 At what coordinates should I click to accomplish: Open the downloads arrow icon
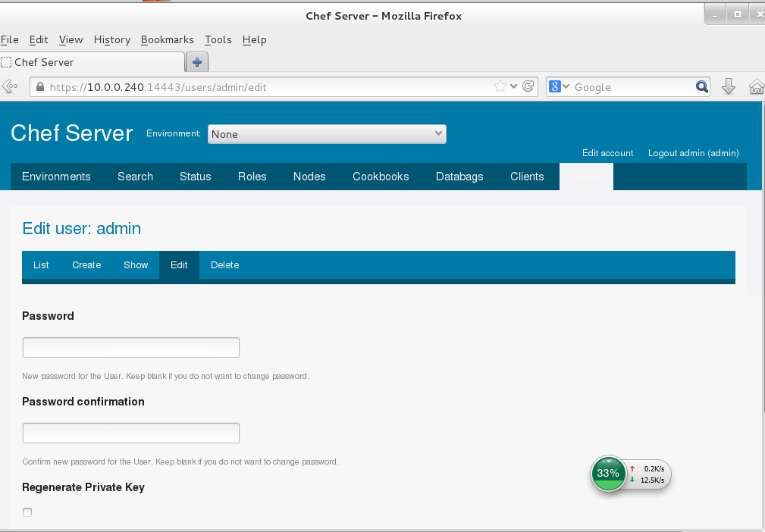pos(729,87)
